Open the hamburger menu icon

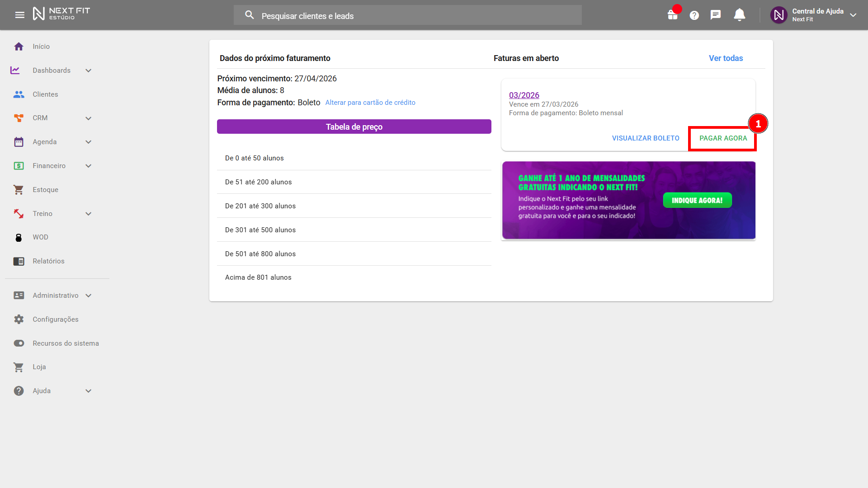click(x=19, y=15)
